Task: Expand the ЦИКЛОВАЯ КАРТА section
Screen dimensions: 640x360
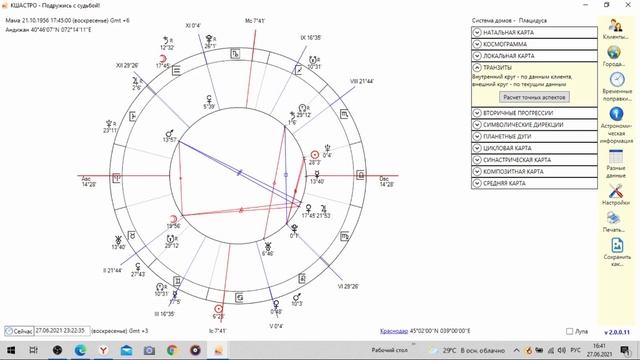Action: pyautogui.click(x=534, y=148)
